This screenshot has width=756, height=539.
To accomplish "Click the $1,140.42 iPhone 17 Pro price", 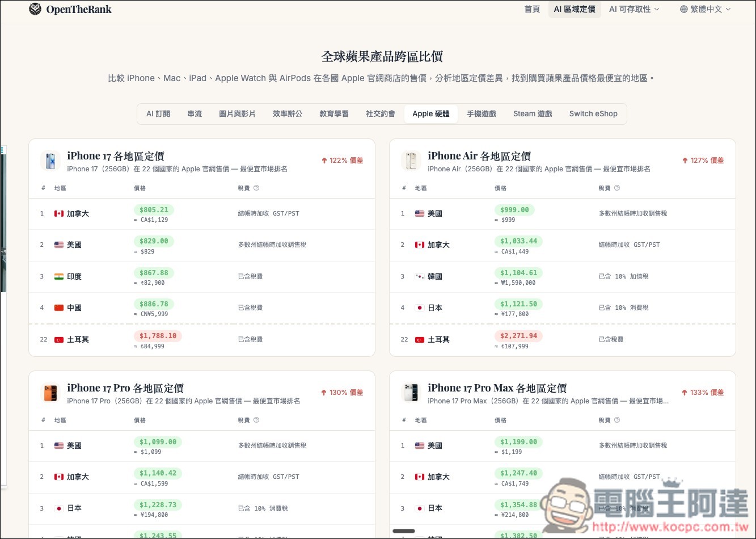I will click(158, 473).
